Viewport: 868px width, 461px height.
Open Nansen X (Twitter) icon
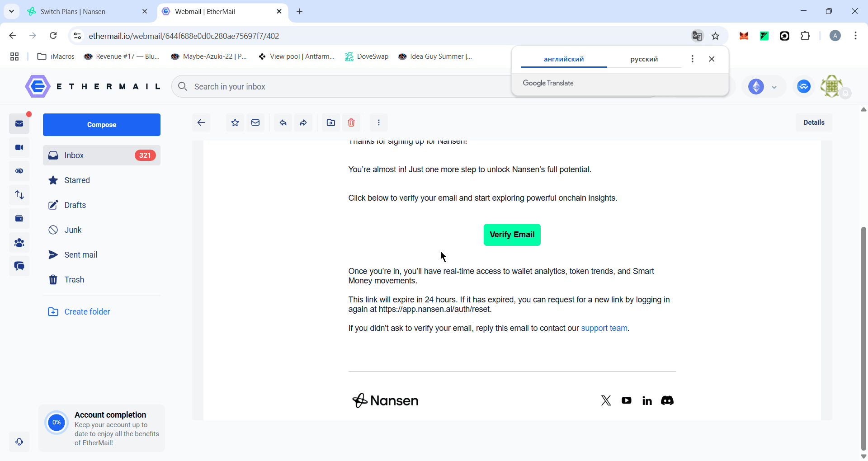[x=606, y=400]
